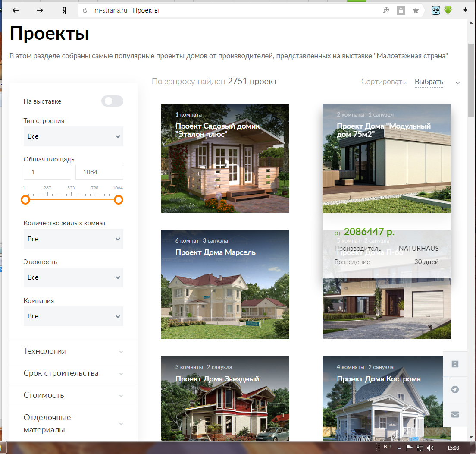
Task: Open the browser downloads icon
Action: (465, 11)
